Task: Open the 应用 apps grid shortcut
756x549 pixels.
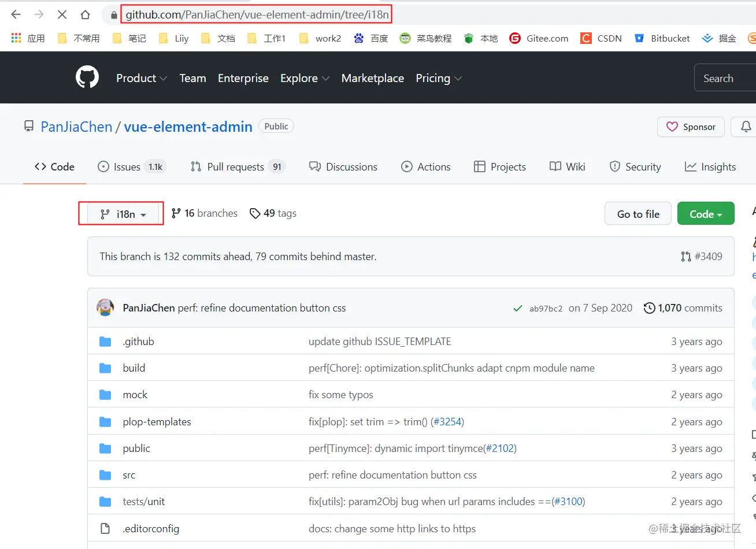Action: 28,38
